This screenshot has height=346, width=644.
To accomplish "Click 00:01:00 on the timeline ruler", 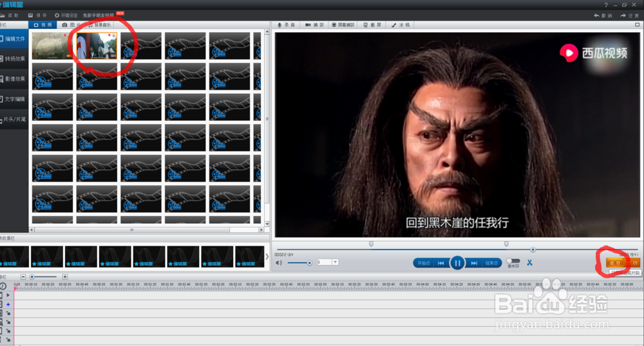I will click(x=116, y=284).
